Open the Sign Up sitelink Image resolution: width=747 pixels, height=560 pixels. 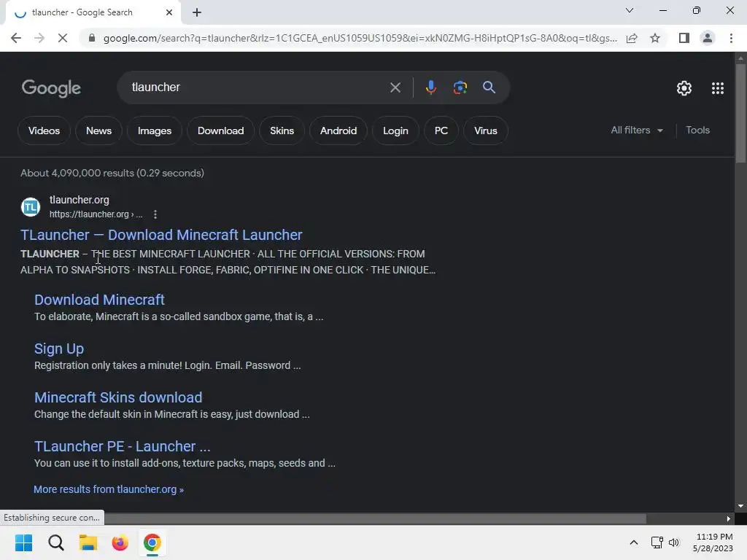[x=59, y=349]
